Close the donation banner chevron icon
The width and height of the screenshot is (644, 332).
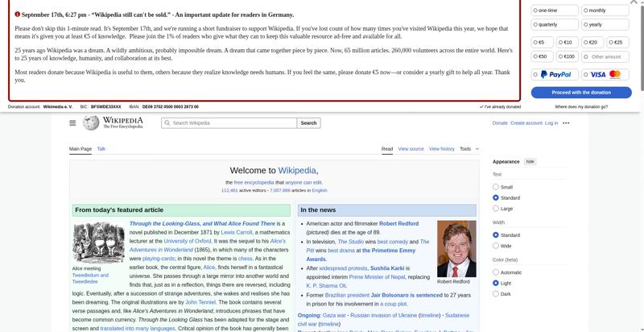(634, 2)
